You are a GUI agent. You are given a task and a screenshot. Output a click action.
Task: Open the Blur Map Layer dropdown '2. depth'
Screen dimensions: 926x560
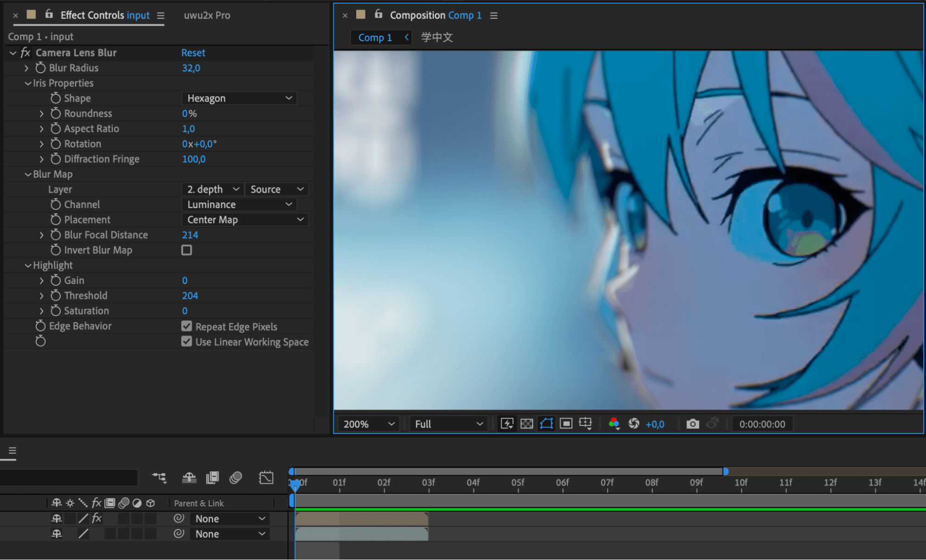coord(213,189)
